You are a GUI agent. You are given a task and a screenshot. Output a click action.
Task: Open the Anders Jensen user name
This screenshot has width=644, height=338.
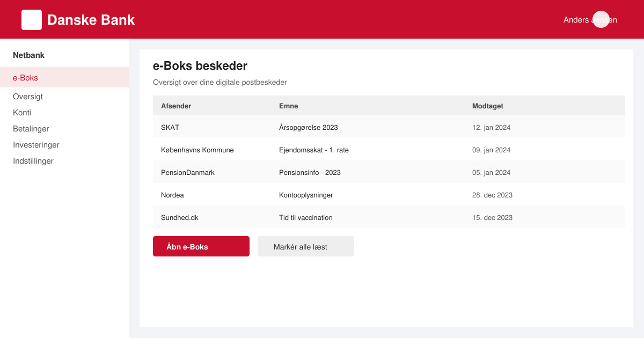[590, 20]
